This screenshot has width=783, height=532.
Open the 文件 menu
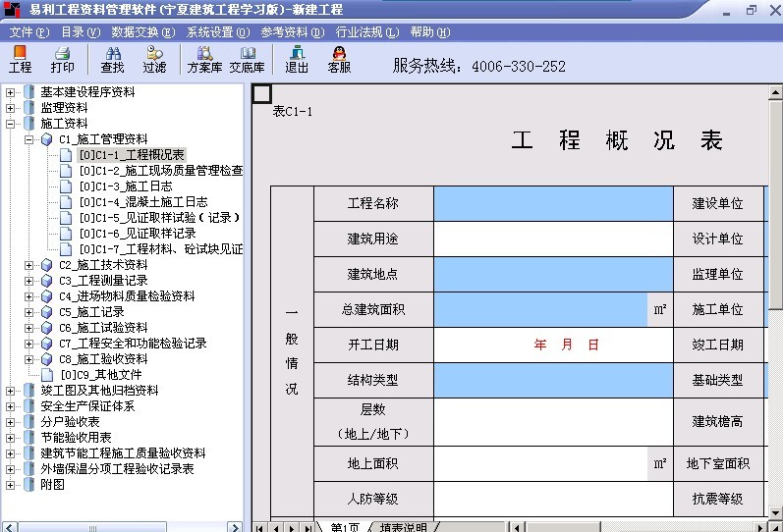(28, 31)
